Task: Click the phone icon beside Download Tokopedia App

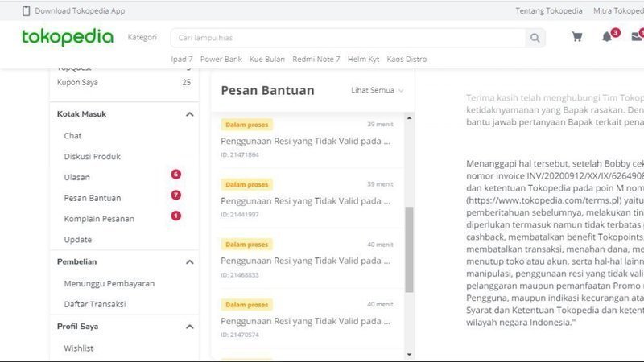Action: coord(26,11)
